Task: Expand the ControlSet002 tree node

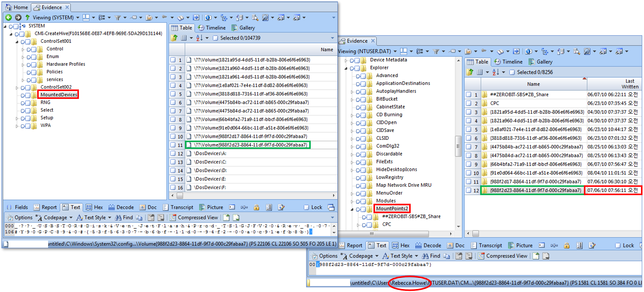Action: pos(17,88)
